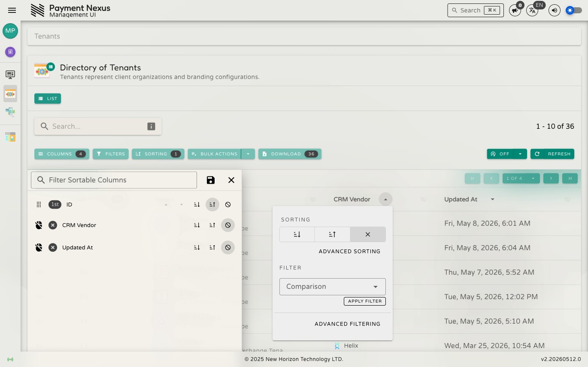Click the REFRESH button
The width and height of the screenshot is (588, 367).
point(552,154)
